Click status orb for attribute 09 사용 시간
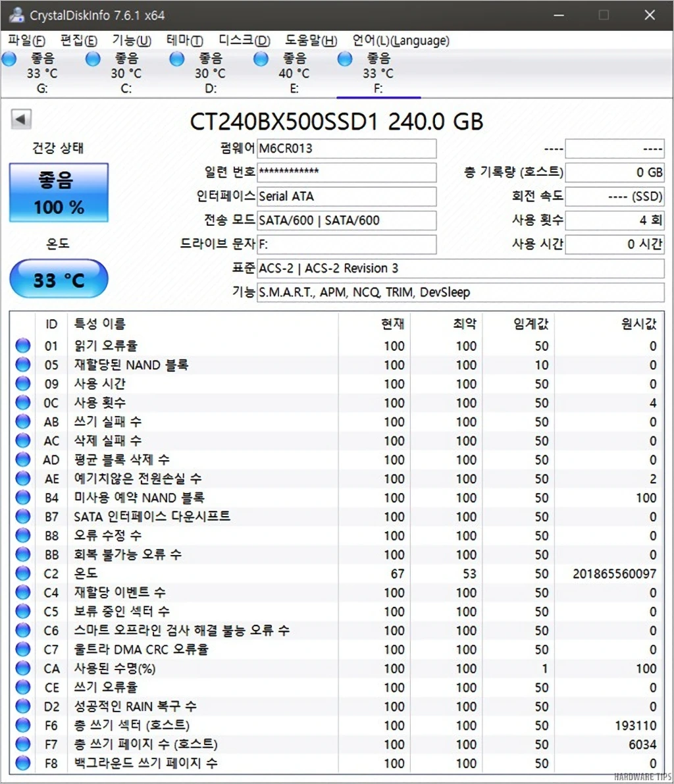The image size is (674, 784). tap(22, 384)
